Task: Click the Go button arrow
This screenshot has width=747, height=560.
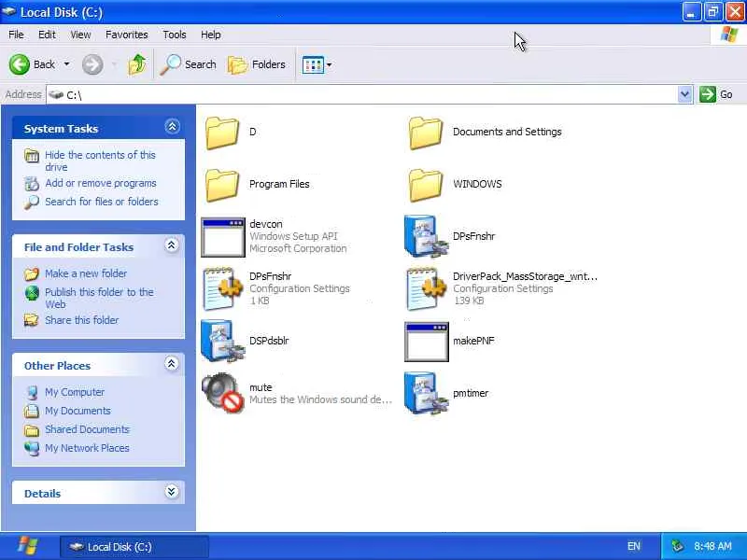Action: [708, 94]
